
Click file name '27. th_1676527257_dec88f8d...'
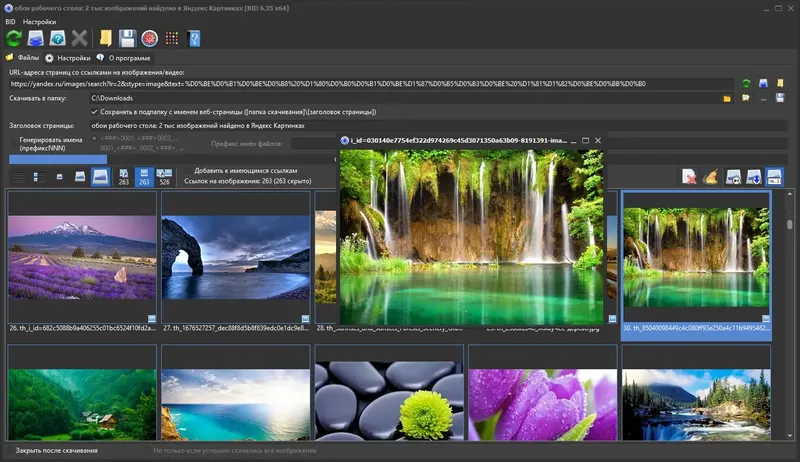tap(236, 328)
